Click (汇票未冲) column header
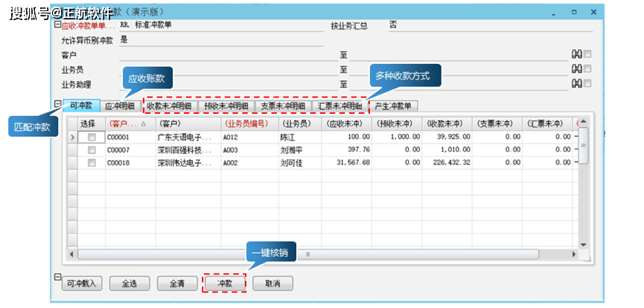The height and width of the screenshot is (308, 644). pos(546,123)
